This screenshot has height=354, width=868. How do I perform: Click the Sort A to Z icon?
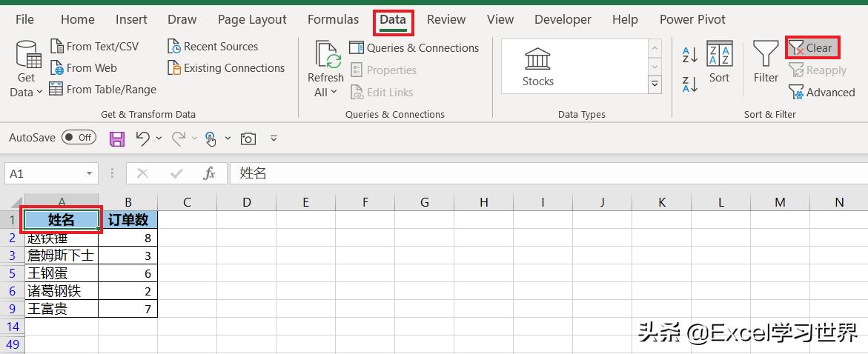(690, 53)
